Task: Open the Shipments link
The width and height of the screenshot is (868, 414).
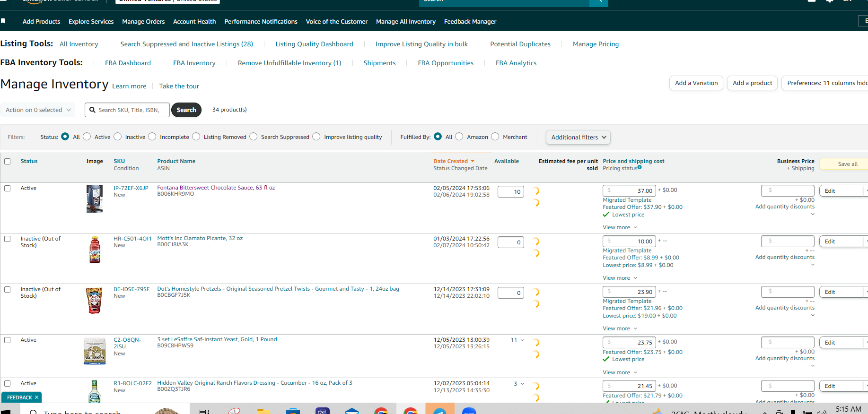Action: pos(379,63)
